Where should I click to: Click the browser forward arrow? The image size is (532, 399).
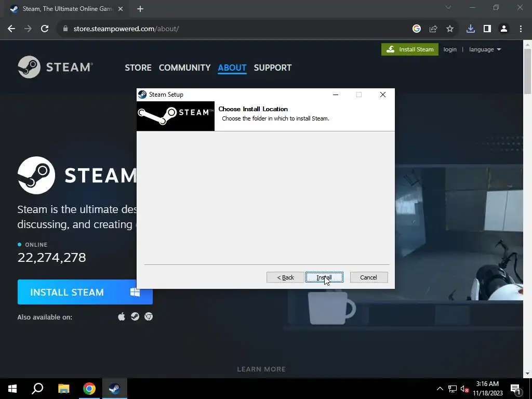[x=28, y=29]
